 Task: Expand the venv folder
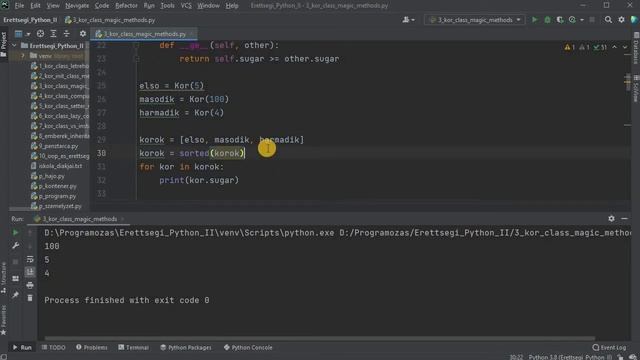pyautogui.click(x=23, y=56)
